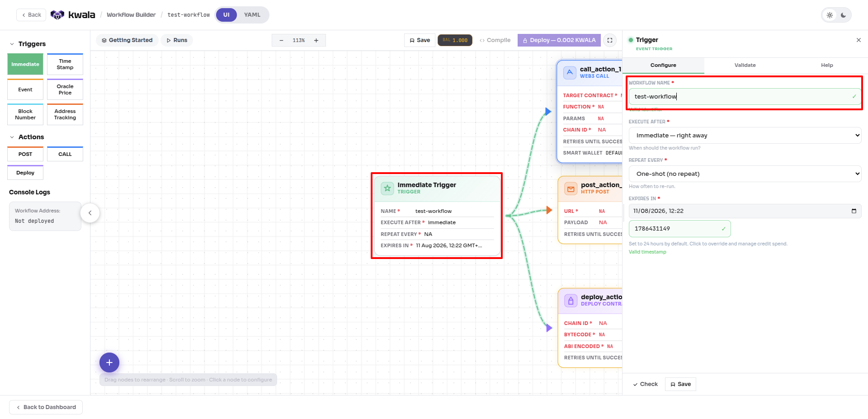
Task: Click post_action envelope icon
Action: click(571, 189)
